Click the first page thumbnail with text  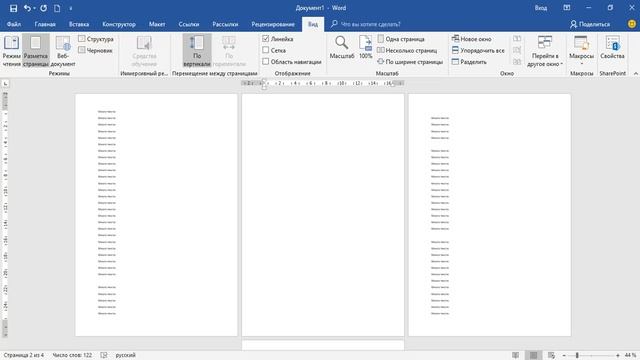[156, 215]
